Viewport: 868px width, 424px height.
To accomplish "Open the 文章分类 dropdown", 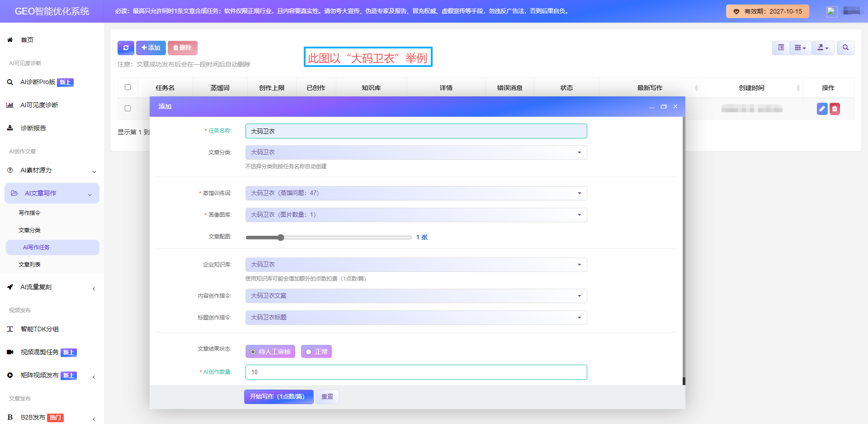I will tap(416, 152).
